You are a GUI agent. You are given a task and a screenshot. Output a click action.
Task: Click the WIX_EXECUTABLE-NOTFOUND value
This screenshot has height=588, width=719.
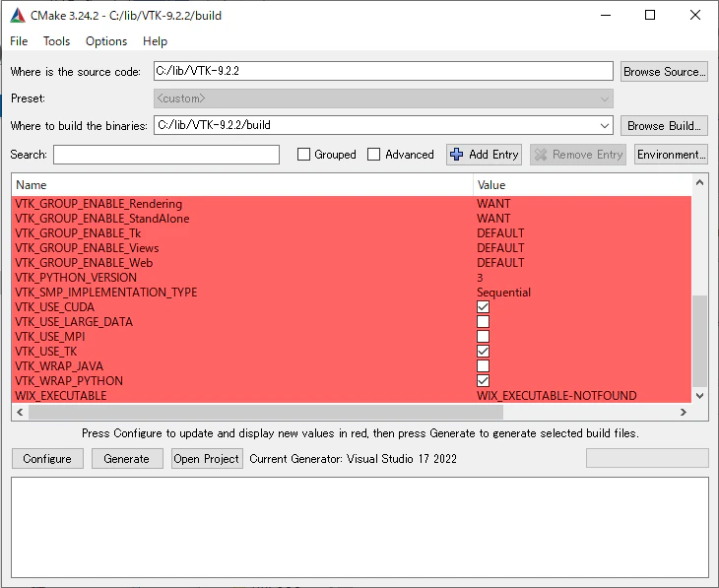pyautogui.click(x=556, y=395)
